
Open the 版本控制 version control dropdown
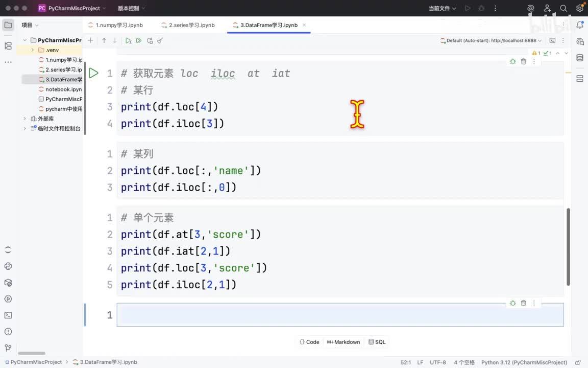(x=131, y=8)
